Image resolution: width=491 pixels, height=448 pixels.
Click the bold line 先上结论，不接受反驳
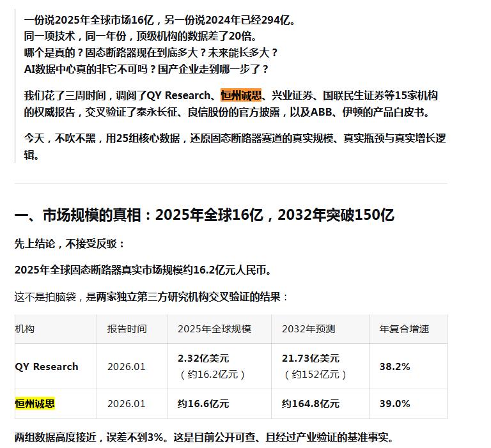tap(70, 243)
